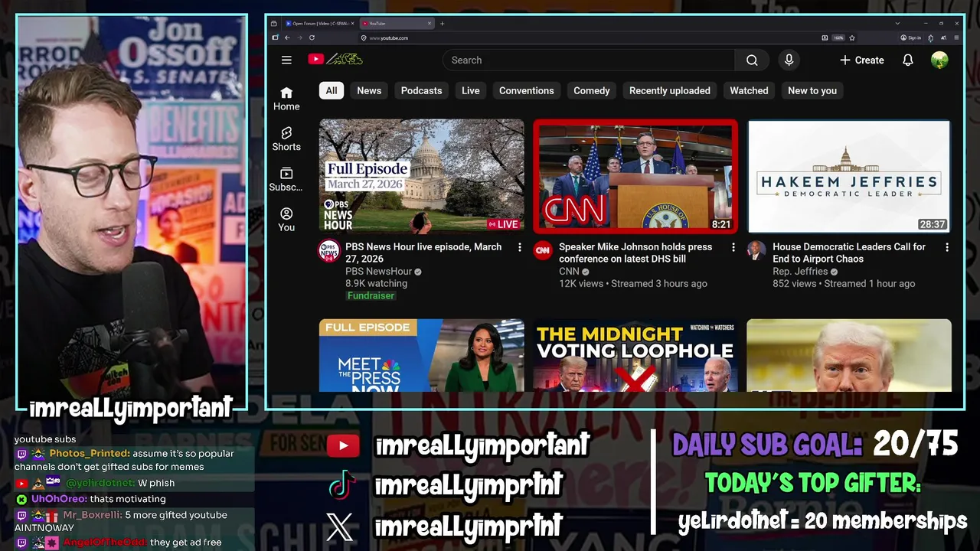Select the Recently uploaded filter chip
The height and width of the screenshot is (551, 980).
670,90
